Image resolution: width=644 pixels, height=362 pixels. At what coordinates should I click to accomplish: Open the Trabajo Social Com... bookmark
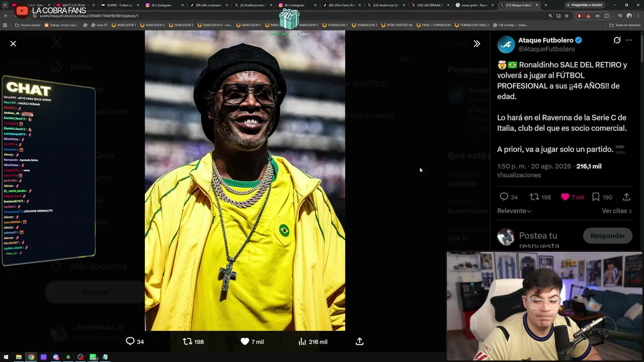pyautogui.click(x=61, y=25)
